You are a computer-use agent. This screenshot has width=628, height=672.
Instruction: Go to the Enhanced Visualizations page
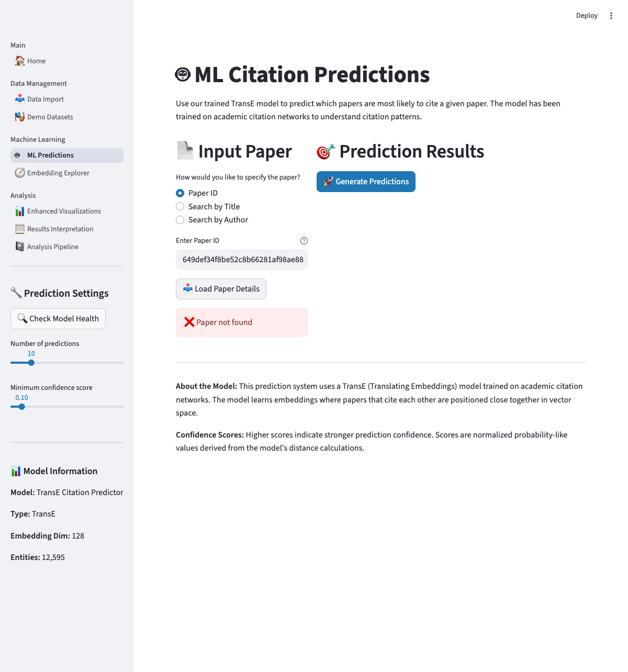point(64,211)
